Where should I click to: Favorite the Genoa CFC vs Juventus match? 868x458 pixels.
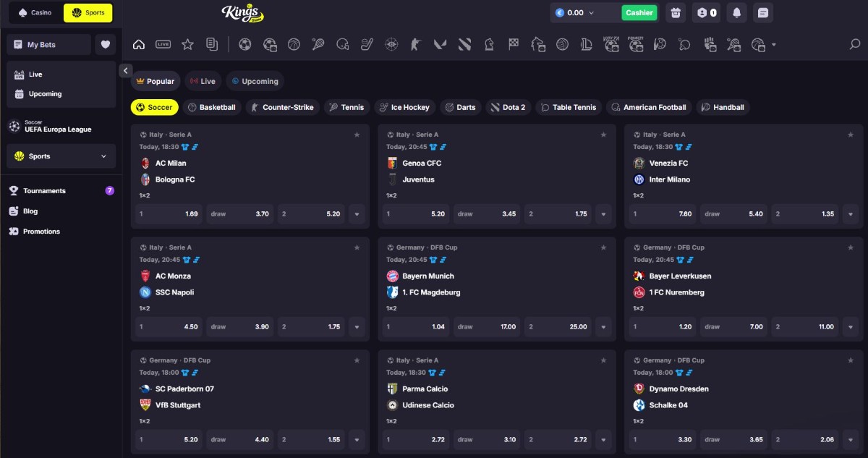604,135
